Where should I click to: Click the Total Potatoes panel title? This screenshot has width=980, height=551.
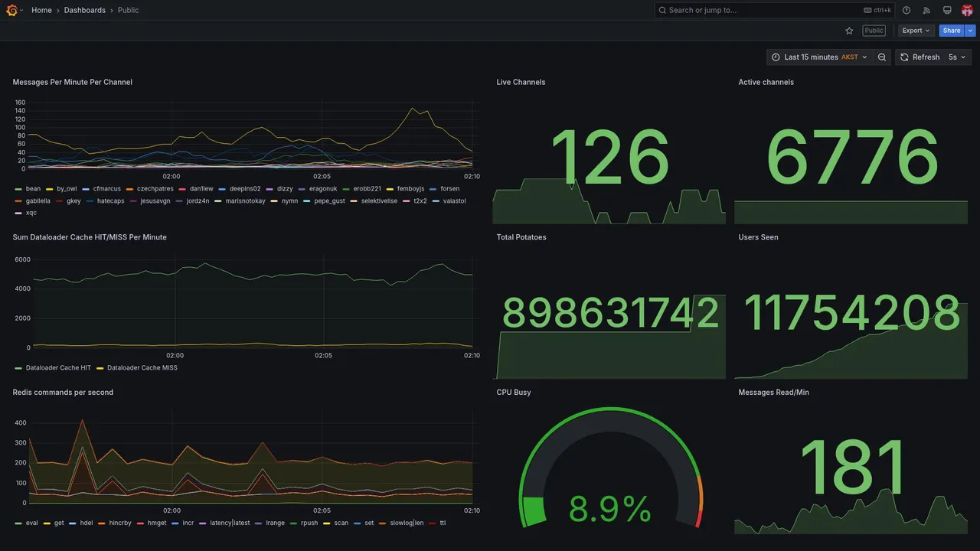tap(521, 237)
